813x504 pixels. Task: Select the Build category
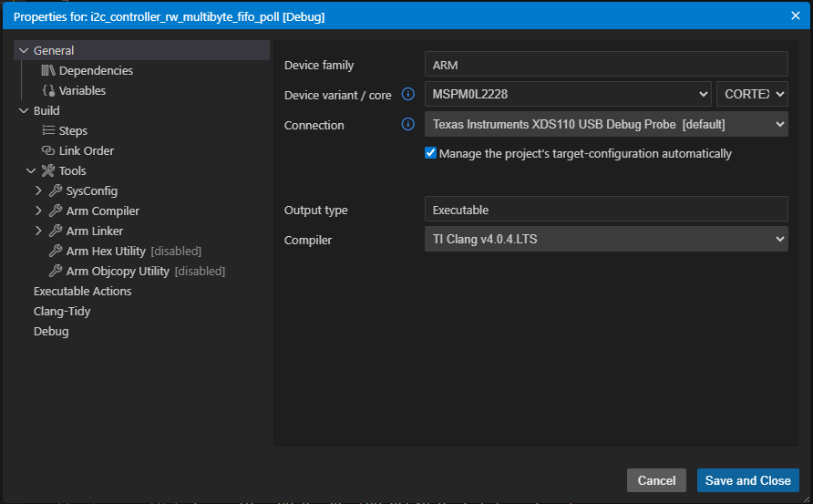(x=46, y=110)
